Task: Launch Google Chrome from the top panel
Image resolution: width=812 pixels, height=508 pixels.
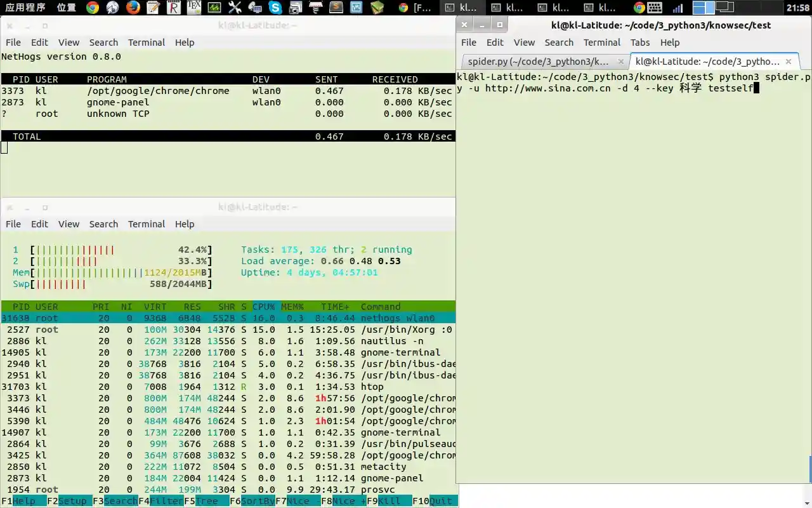Action: coord(92,8)
